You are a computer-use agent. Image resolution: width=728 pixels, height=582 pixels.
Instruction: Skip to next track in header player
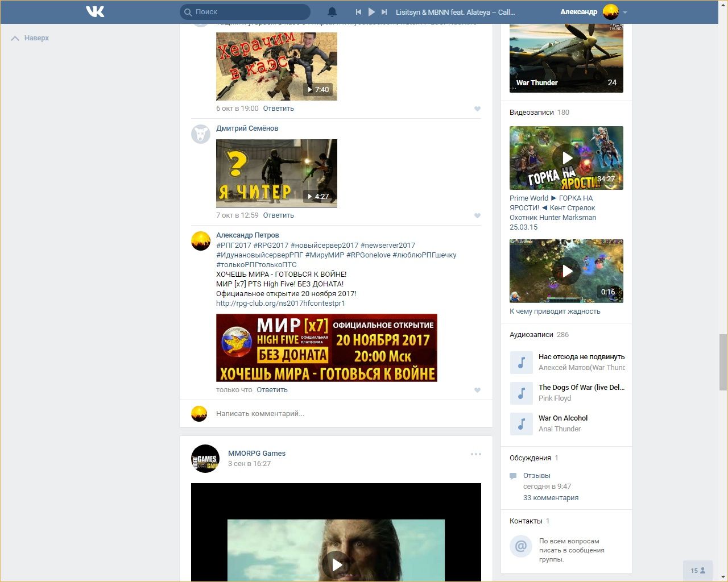point(384,12)
